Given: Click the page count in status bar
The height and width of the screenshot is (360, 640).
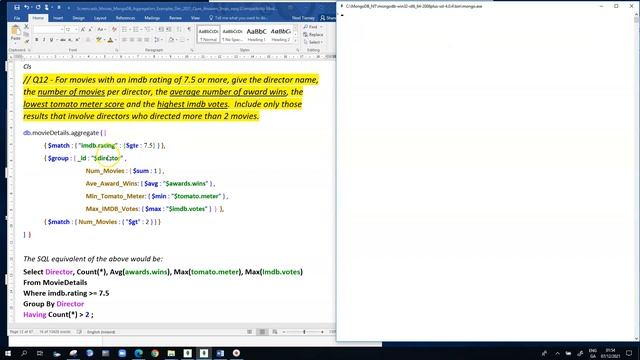Looking at the screenshot, I should pos(22,332).
